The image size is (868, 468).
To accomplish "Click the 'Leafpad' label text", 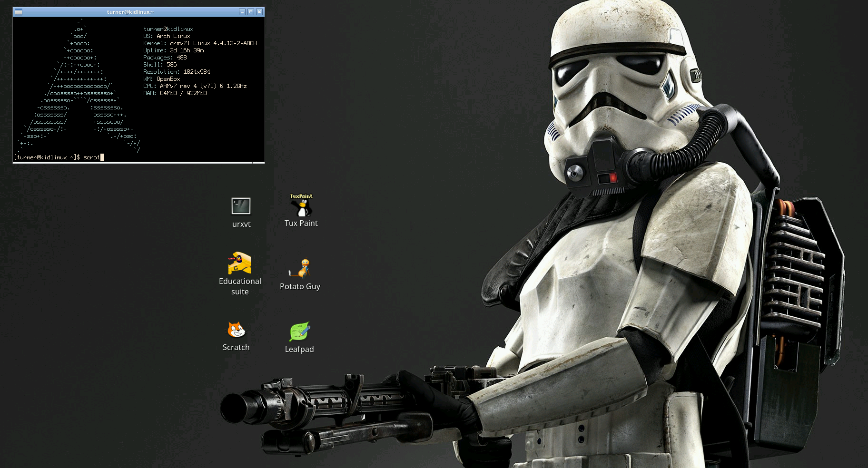I will tap(299, 349).
